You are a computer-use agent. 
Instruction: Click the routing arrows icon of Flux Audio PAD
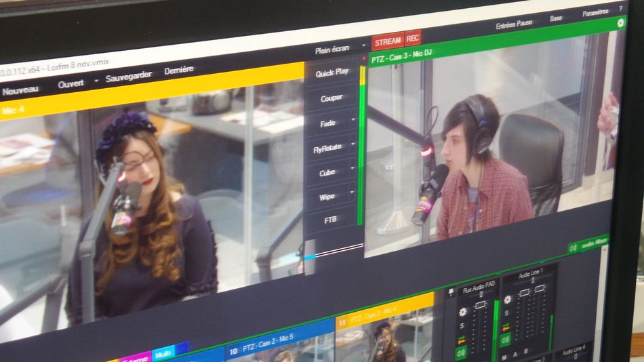point(461,340)
